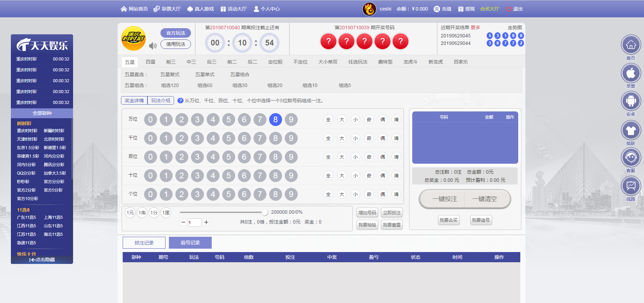Expand the 全部彩种 lottery list
This screenshot has width=644, height=303.
pos(42,113)
